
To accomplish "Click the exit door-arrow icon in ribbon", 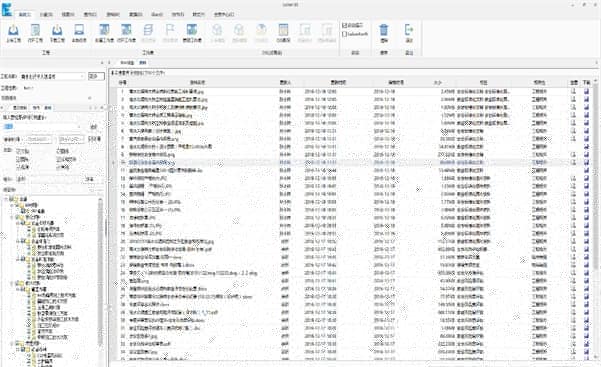I will coord(409,30).
